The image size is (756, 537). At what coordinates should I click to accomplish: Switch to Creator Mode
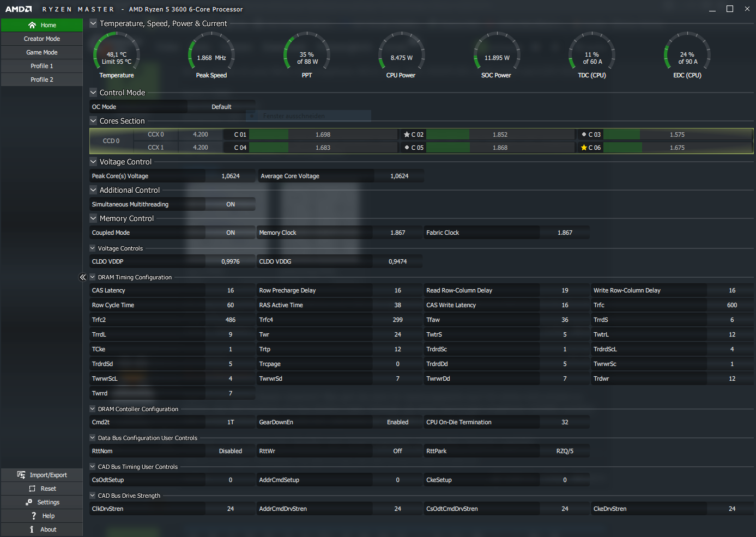(42, 39)
